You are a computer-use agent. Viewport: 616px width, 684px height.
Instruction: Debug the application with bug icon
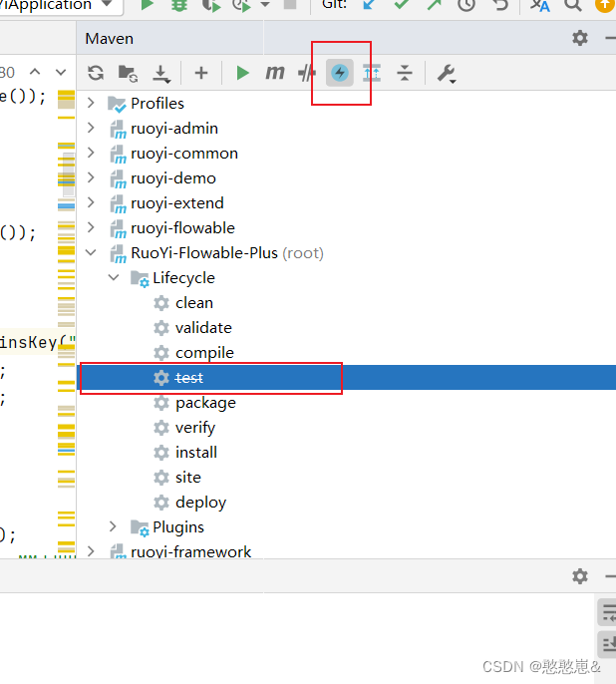point(179,5)
